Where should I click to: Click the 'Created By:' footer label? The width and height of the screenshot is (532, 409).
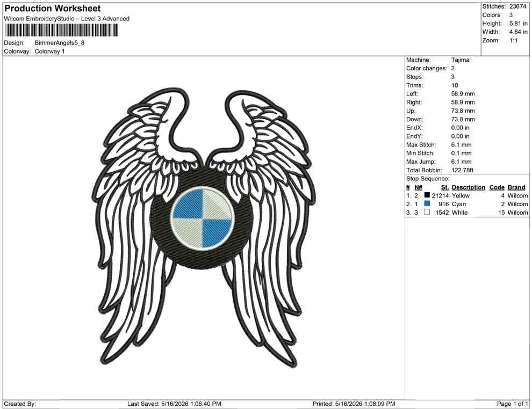[x=20, y=404]
